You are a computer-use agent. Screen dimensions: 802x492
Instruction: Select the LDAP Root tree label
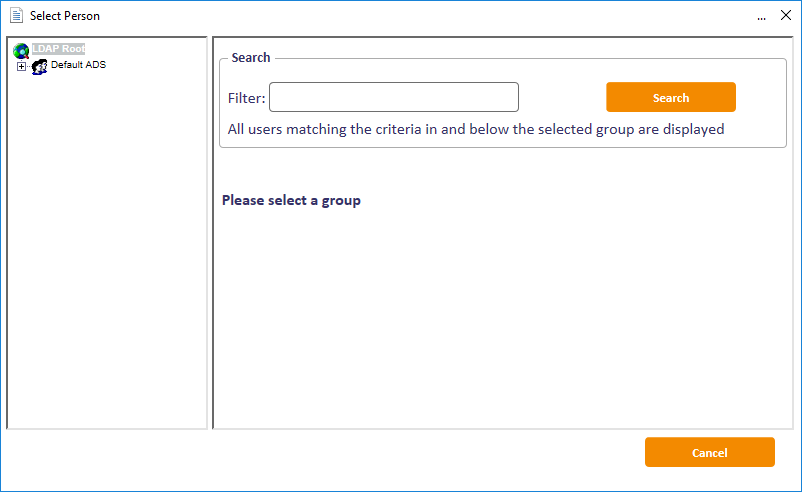pos(58,49)
